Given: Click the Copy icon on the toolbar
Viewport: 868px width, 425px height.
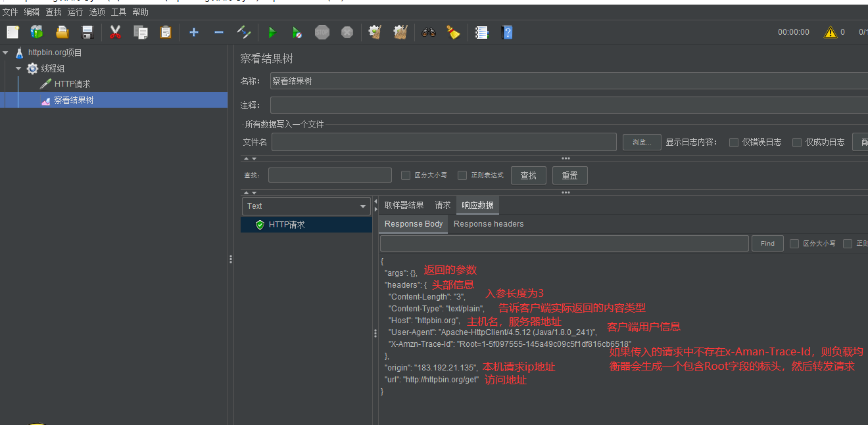Looking at the screenshot, I should 139,32.
